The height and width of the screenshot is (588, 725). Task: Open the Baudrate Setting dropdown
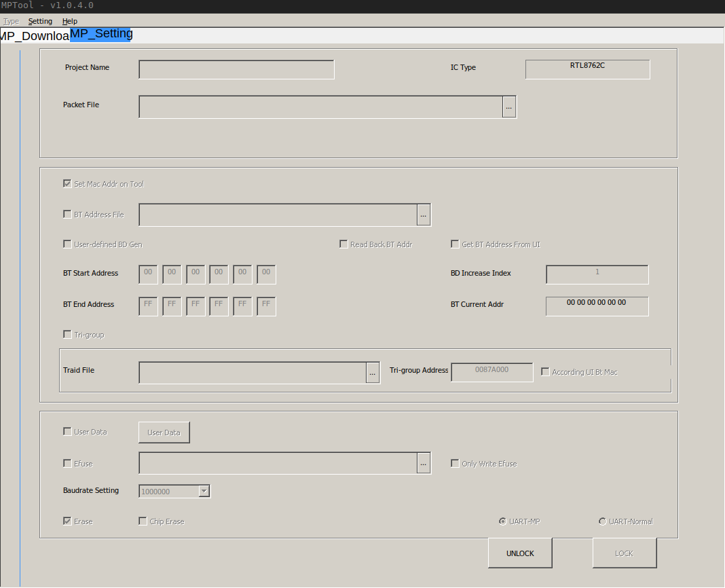204,492
